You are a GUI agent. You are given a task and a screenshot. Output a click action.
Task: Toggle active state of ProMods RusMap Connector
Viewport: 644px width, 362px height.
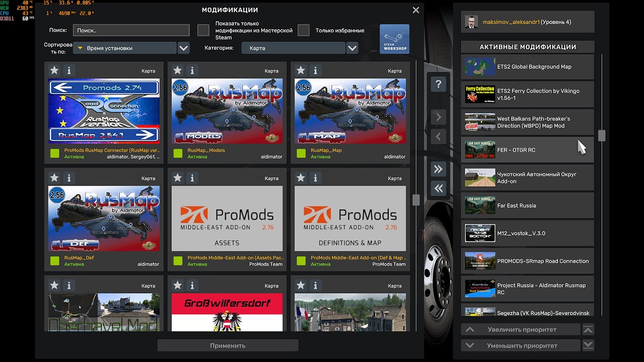tap(54, 153)
